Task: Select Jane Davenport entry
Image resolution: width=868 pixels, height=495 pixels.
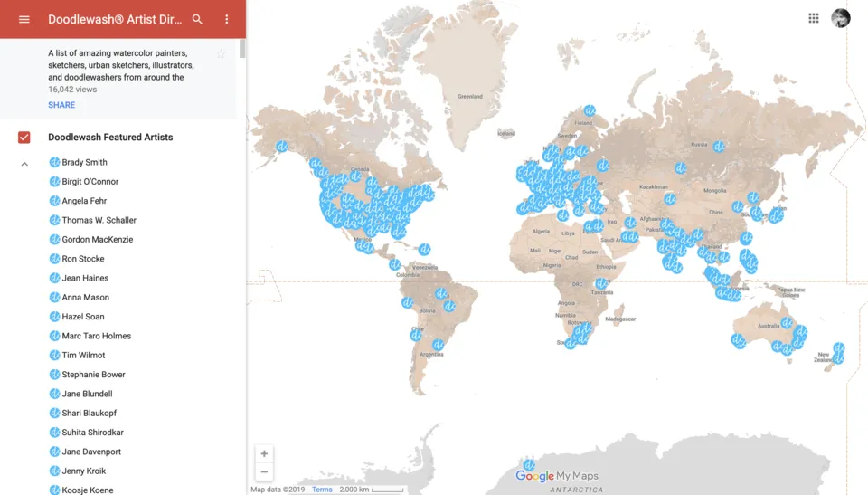Action: pos(90,452)
